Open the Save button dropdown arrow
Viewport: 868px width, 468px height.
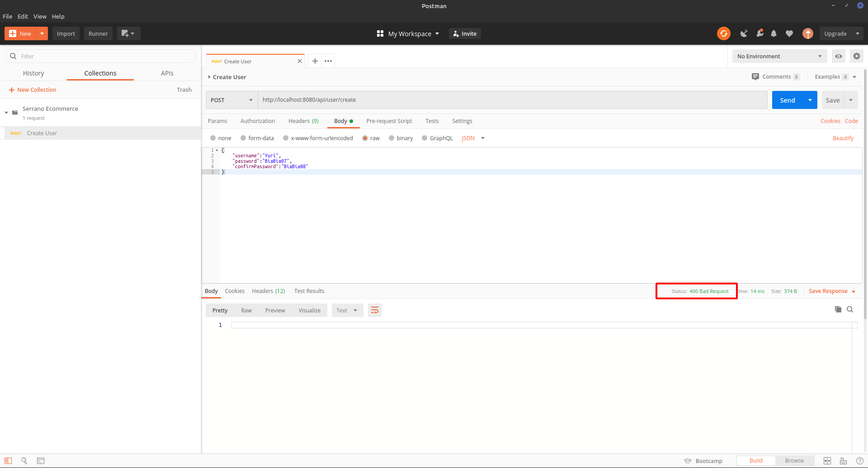click(x=851, y=100)
